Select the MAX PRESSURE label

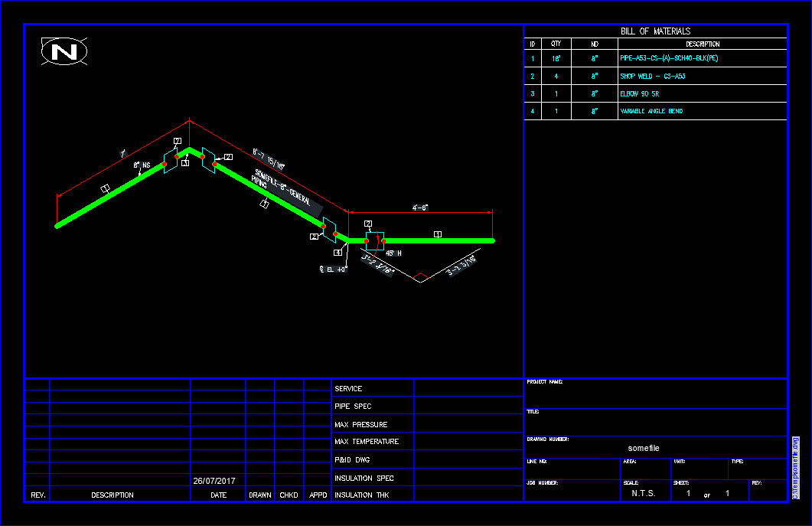coord(361,424)
